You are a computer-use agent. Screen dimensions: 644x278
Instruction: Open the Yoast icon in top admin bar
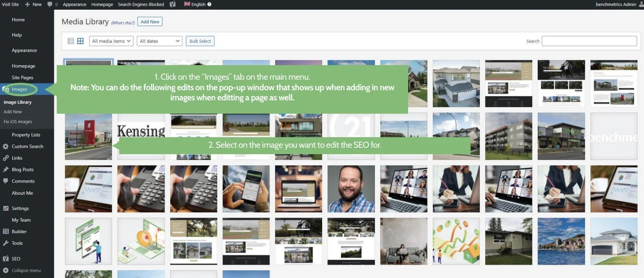coord(173,4)
